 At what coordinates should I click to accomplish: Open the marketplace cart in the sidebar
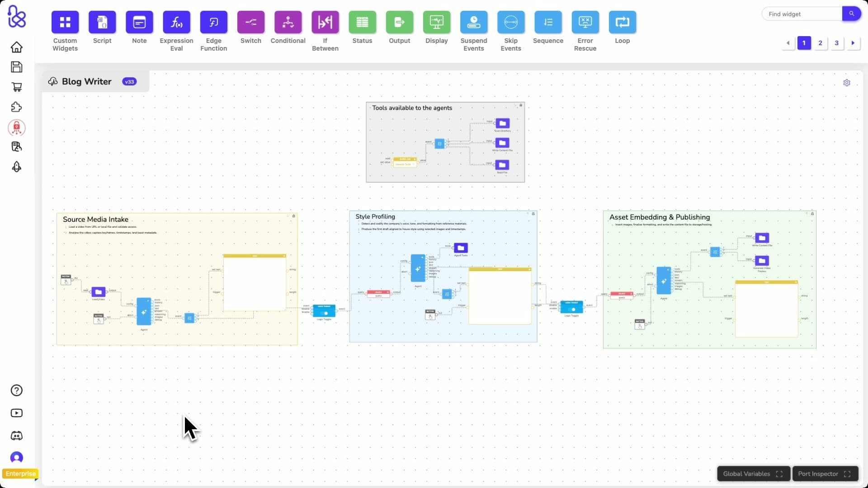16,87
